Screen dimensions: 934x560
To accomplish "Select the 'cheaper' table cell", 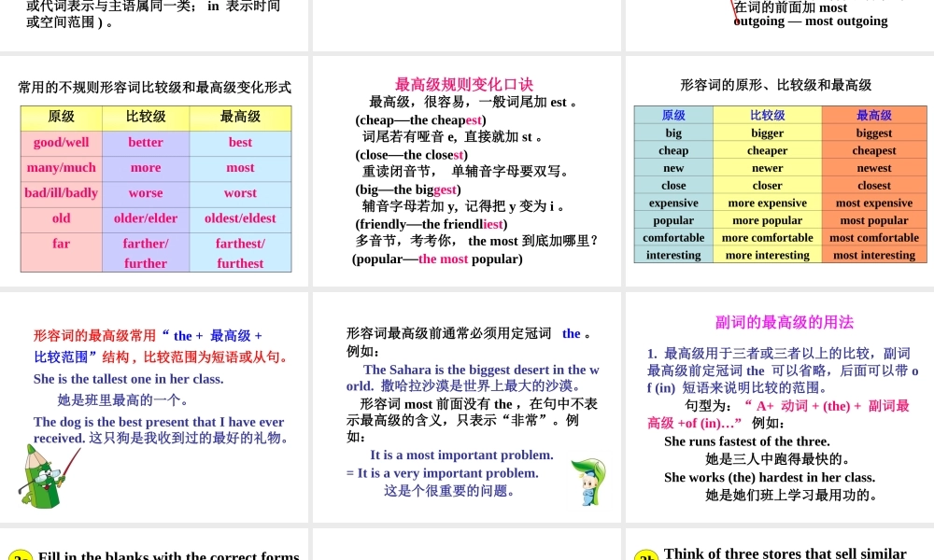I will 767,150.
